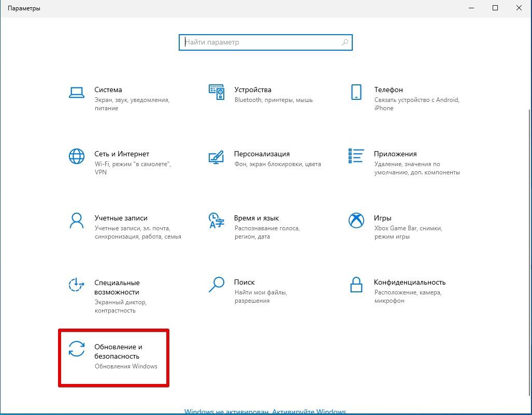Select the Время и язык heading
Screen dimensions: 532x415
point(256,218)
